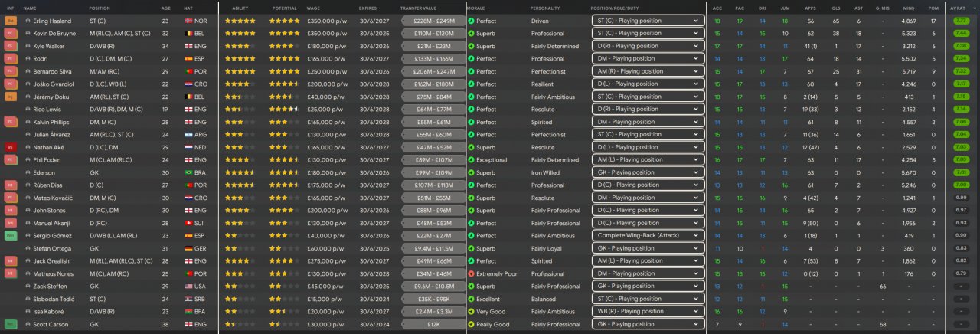
Task: Click the person icon beside Ederson
Action: coord(28,172)
